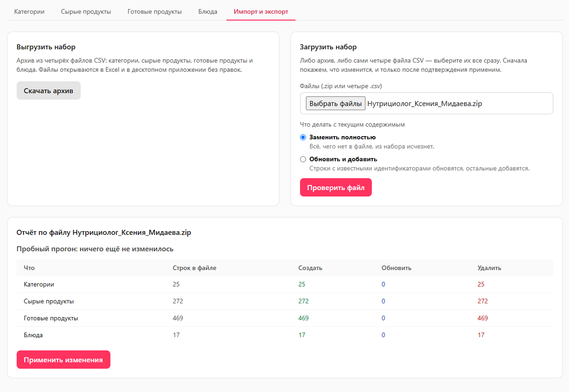Click the Блюда row label in the table
This screenshot has height=392, width=569.
coord(33,335)
